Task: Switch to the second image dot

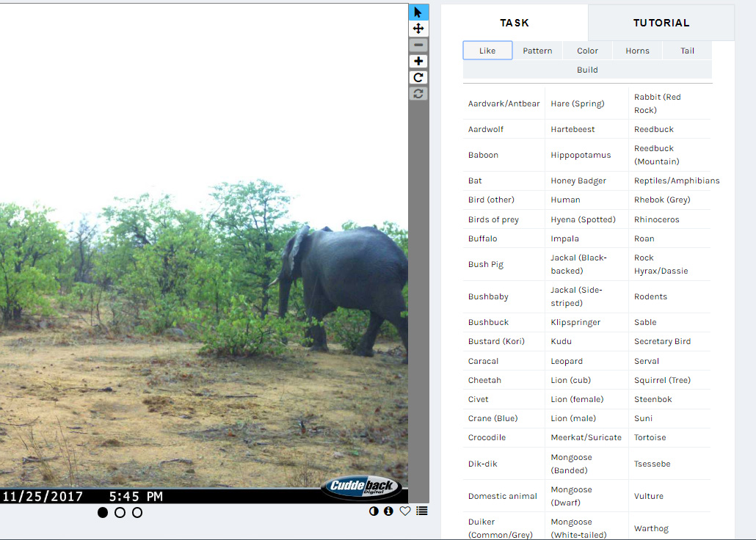Action: pyautogui.click(x=120, y=512)
